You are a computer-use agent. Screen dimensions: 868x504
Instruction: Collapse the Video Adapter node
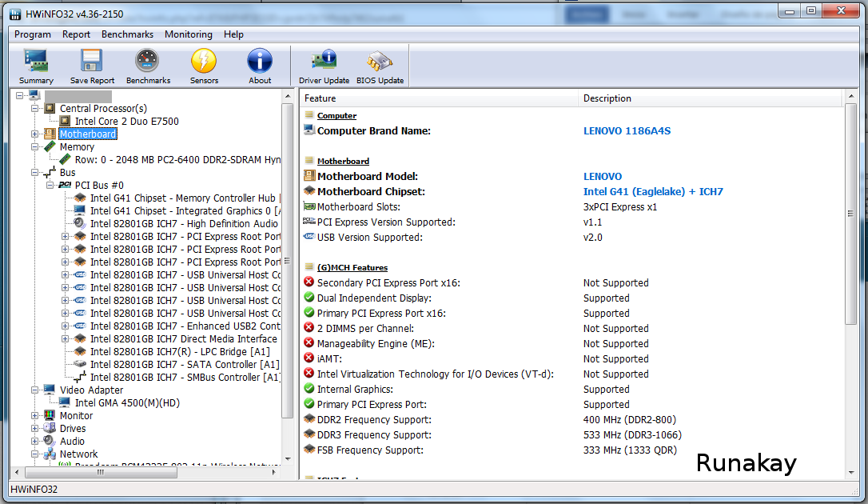[x=35, y=390]
